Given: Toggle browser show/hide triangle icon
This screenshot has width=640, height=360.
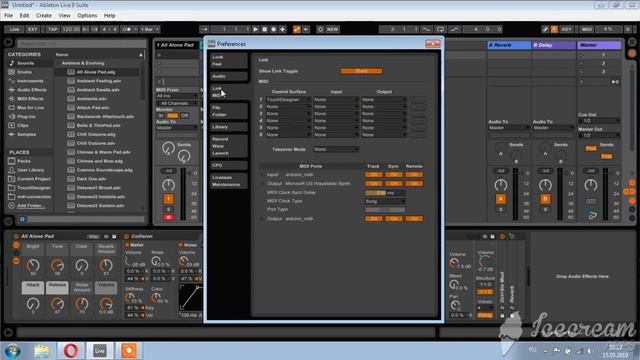Looking at the screenshot, I should 8,42.
